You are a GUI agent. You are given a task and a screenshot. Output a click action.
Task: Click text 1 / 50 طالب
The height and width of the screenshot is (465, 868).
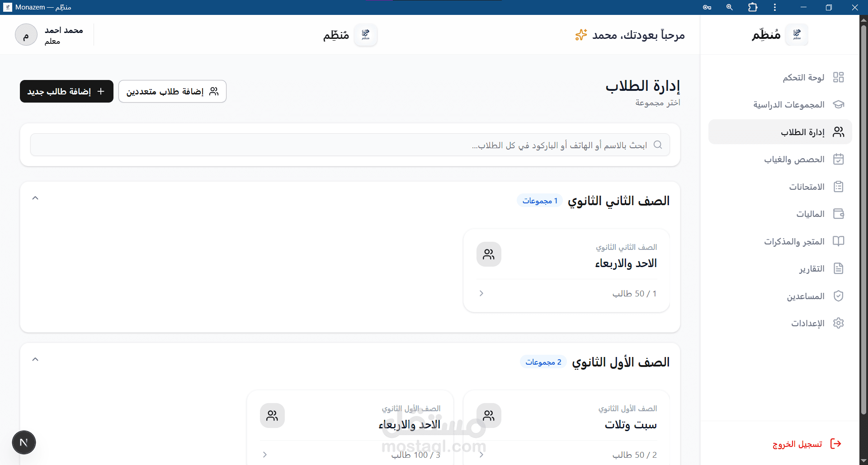[x=634, y=294]
